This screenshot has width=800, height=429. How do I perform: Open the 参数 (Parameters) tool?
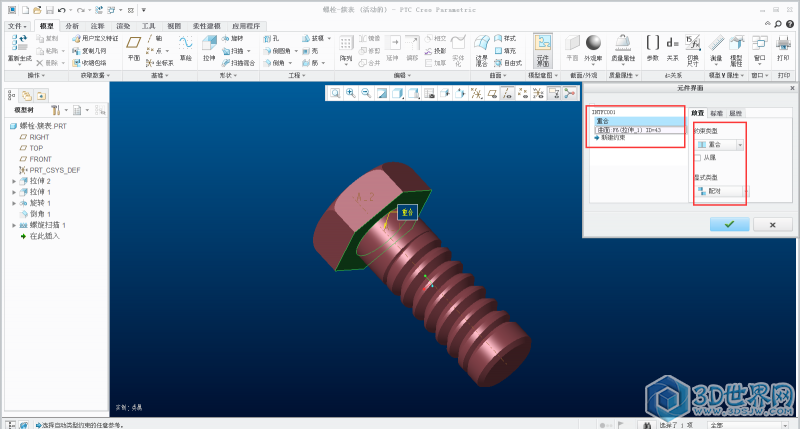653,49
